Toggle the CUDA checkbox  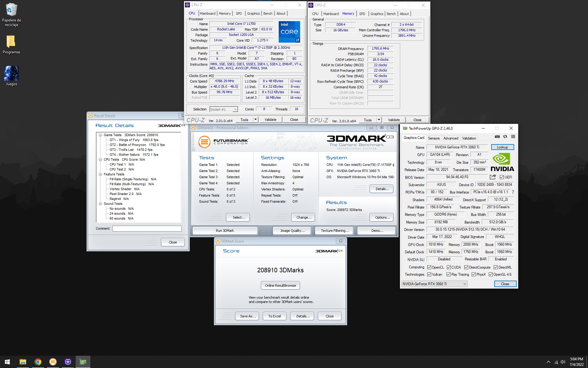coord(449,267)
